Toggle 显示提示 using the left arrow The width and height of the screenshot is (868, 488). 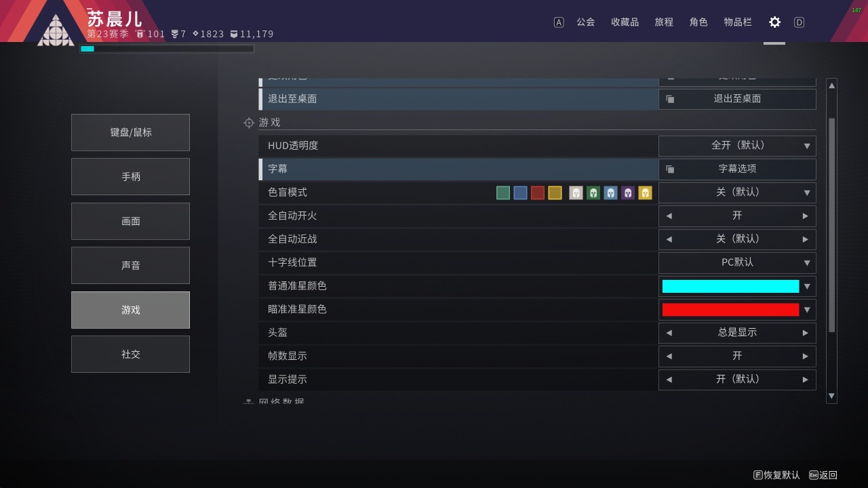669,380
